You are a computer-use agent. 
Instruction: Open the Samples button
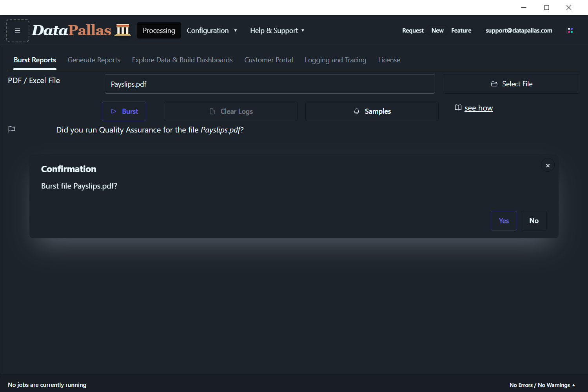(372, 111)
